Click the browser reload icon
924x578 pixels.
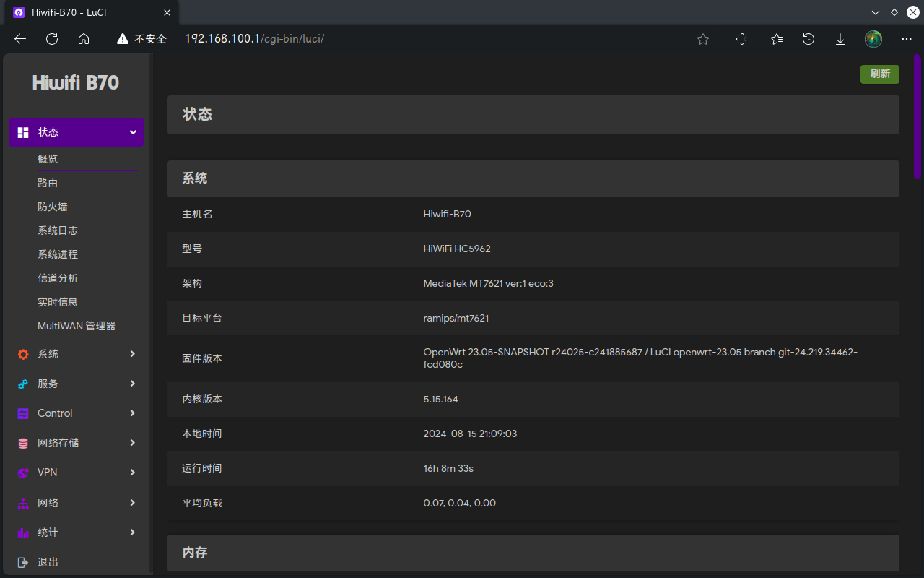51,39
